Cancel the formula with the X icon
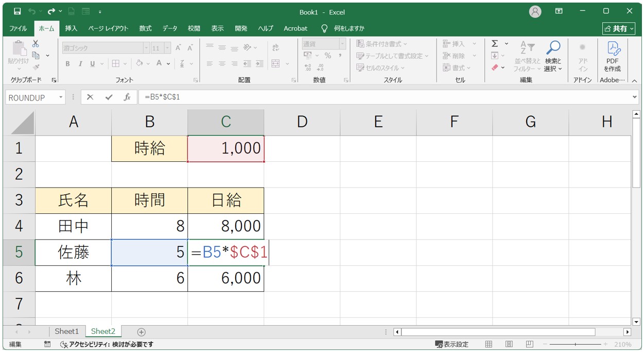This screenshot has height=352, width=644. (x=90, y=97)
